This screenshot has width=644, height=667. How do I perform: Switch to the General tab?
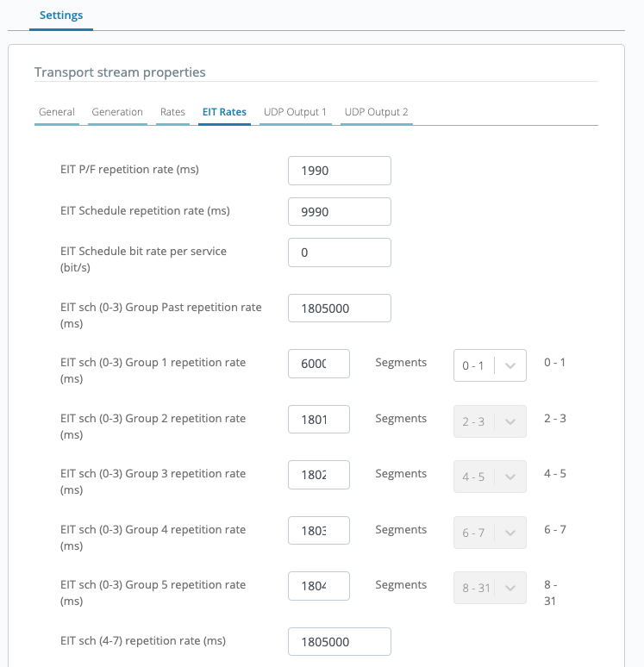pyautogui.click(x=57, y=112)
